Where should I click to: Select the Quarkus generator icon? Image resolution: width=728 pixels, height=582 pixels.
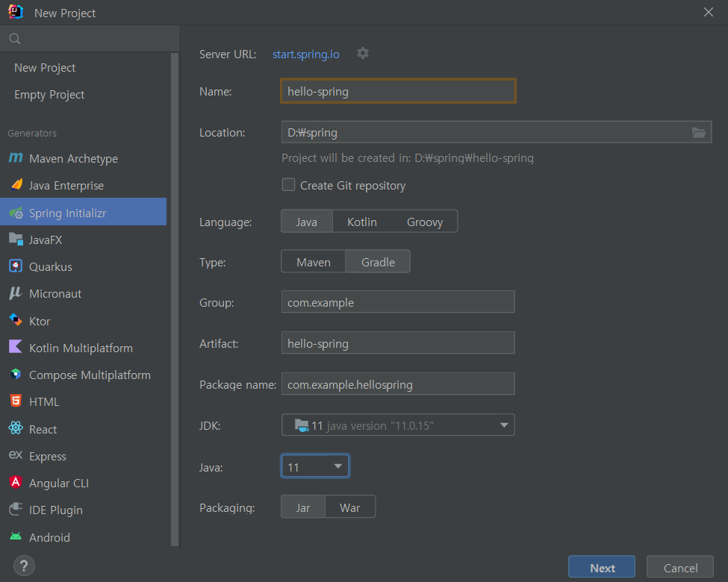click(x=16, y=266)
